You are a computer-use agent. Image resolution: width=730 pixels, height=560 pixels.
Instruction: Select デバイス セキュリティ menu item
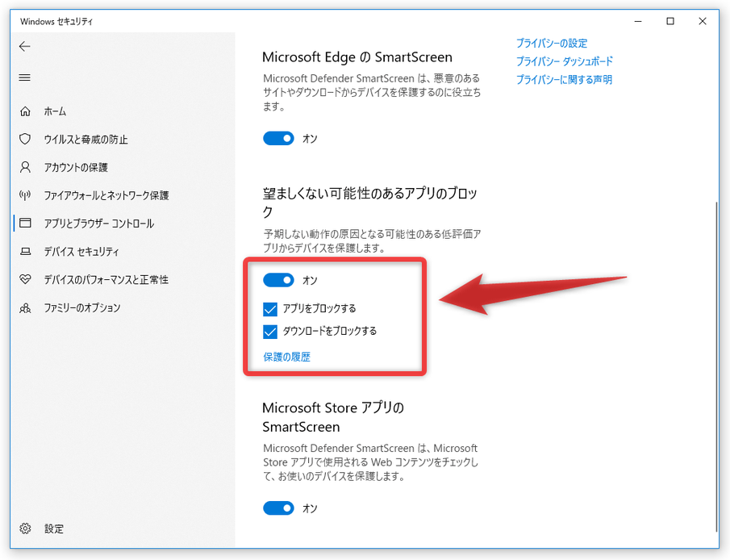point(81,252)
